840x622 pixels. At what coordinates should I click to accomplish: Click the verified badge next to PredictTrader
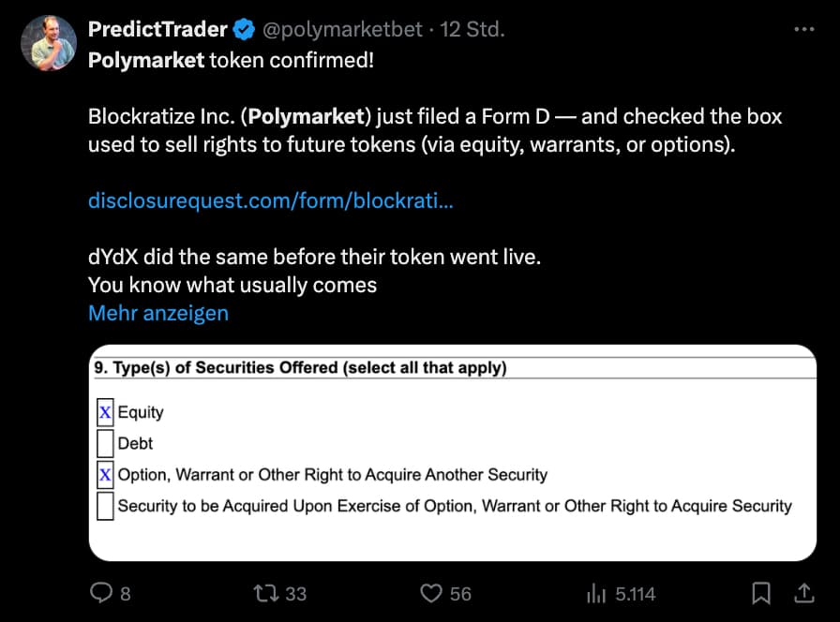pyautogui.click(x=243, y=29)
